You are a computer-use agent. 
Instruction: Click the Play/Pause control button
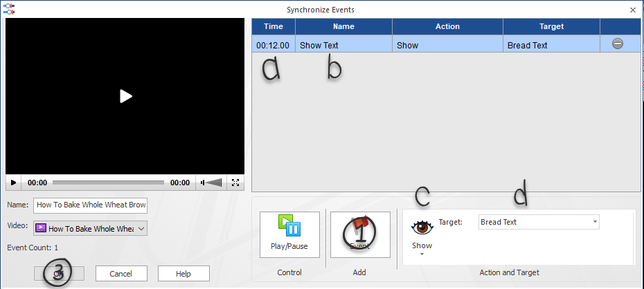tap(289, 234)
